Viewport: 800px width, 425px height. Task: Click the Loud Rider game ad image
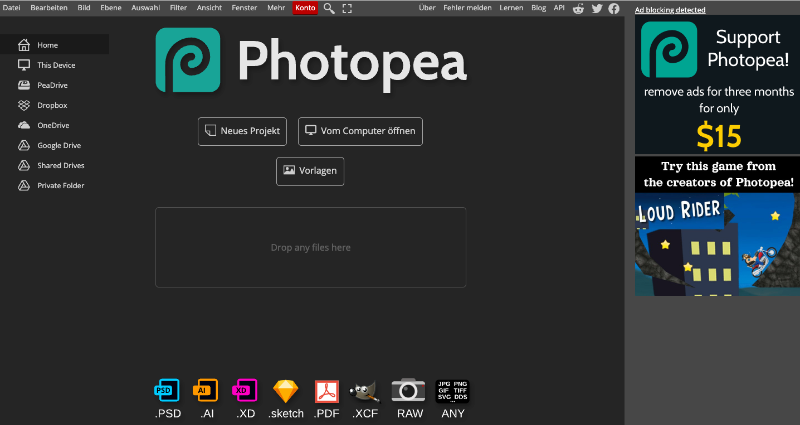tap(717, 244)
